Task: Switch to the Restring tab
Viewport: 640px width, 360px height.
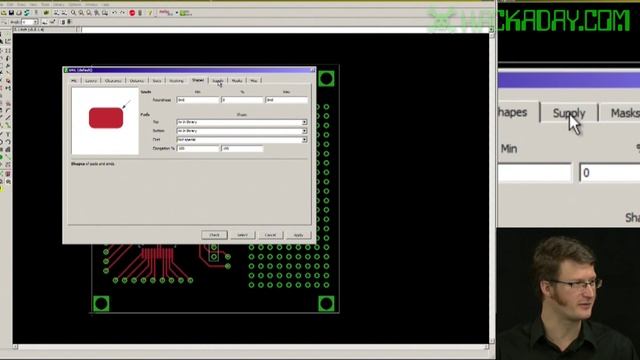Action: pyautogui.click(x=176, y=81)
